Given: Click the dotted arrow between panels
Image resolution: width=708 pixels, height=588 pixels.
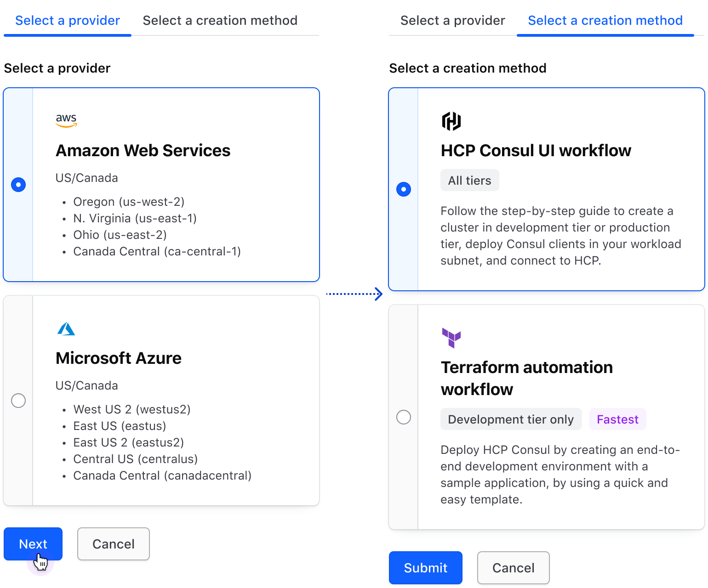Looking at the screenshot, I should click(354, 294).
